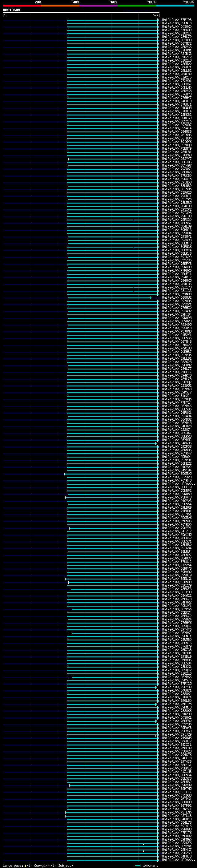This screenshot has height=868, width=197.
Task: Click the green ~80% identity legend bar
Action: pyautogui.click(x=137, y=6)
